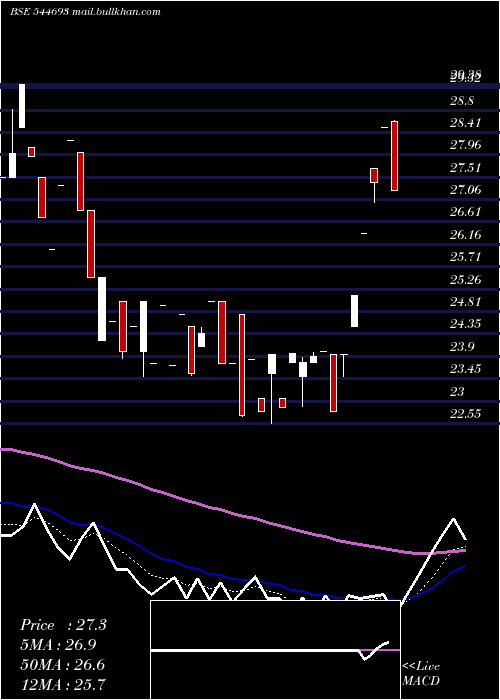Click the 27.06 price level label
Image resolution: width=500 pixels, height=700 pixels.
pyautogui.click(x=465, y=190)
